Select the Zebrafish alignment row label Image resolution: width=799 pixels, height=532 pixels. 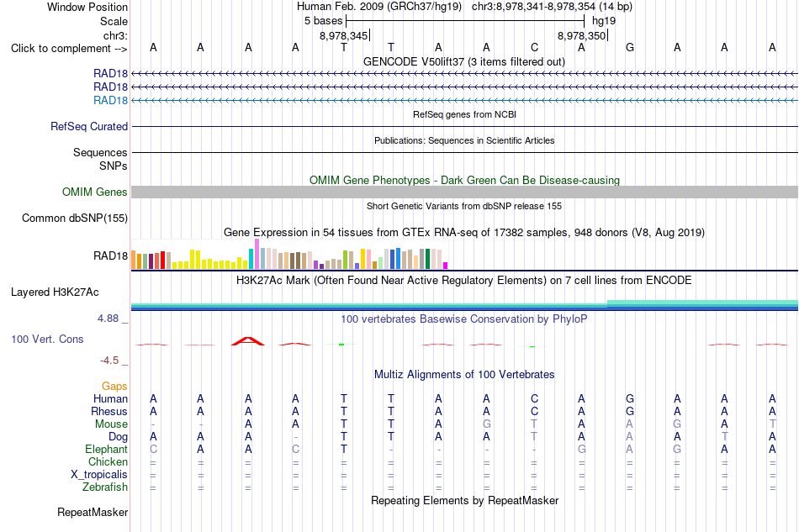coord(105,487)
